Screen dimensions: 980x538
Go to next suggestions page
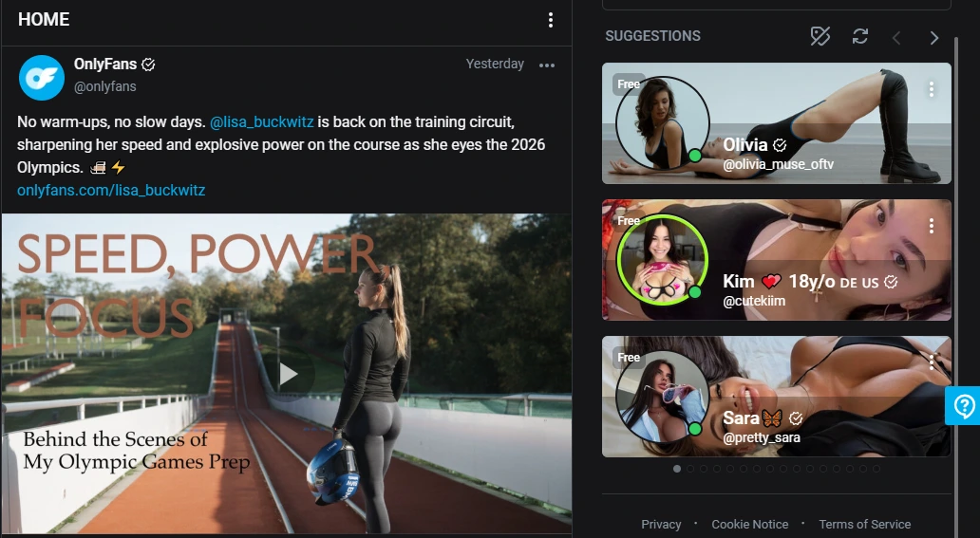click(934, 37)
